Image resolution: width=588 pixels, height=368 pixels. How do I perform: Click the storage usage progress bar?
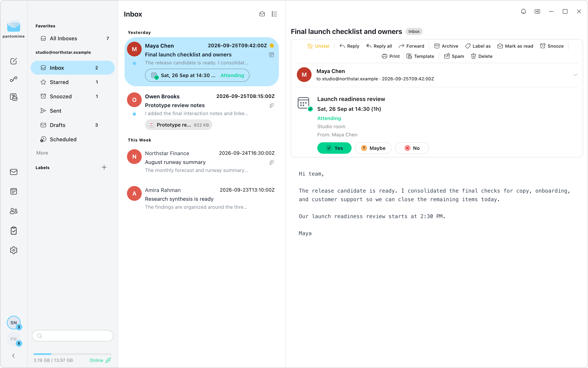pyautogui.click(x=72, y=354)
